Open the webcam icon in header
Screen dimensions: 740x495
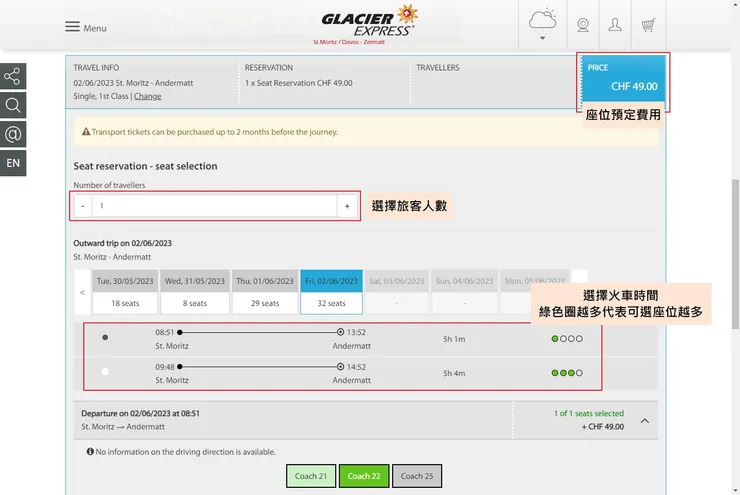click(583, 25)
